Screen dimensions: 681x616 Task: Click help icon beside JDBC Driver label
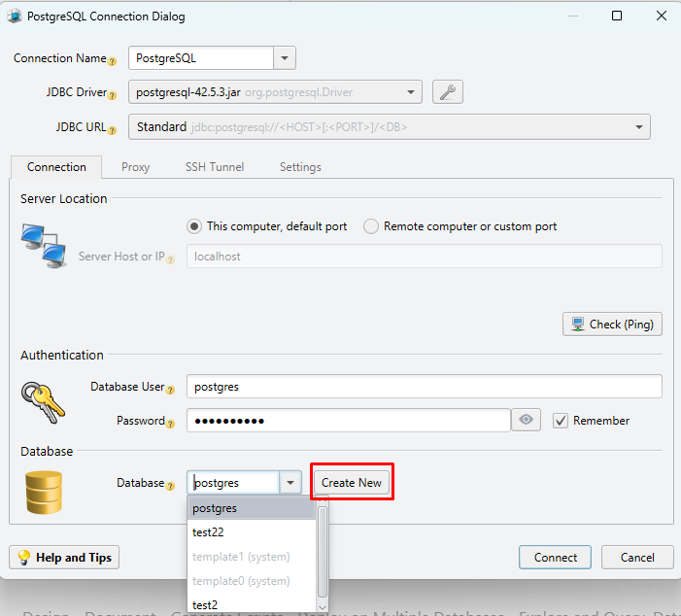coord(112,95)
